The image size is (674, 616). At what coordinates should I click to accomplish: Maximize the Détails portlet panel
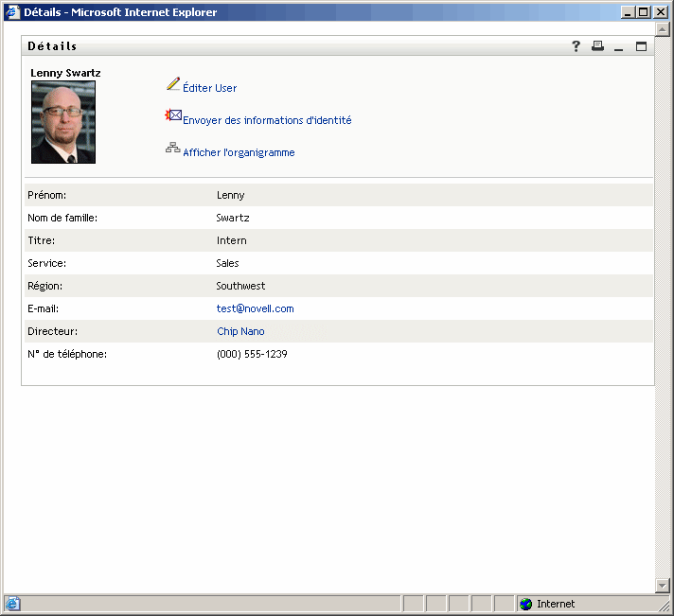(x=641, y=46)
